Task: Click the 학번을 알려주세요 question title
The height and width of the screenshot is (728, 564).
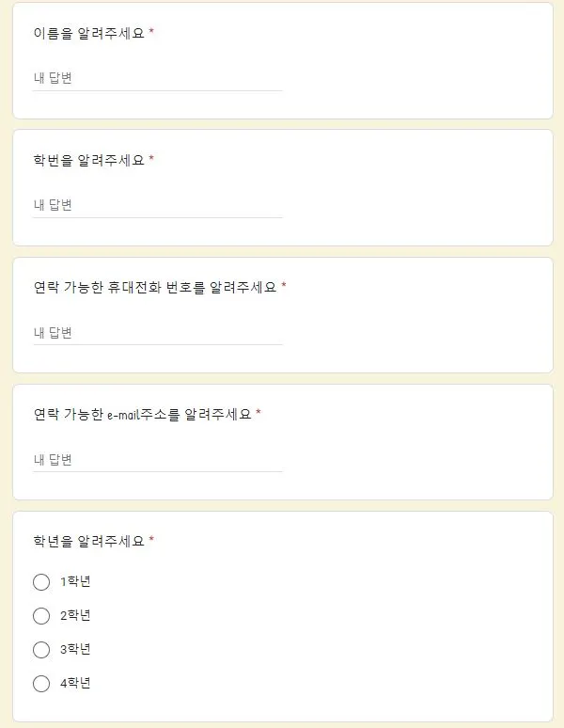Action: 89,160
